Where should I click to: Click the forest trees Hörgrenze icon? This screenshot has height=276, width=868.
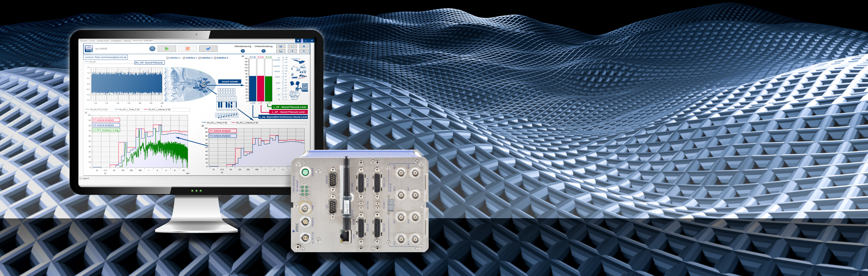click(x=294, y=94)
